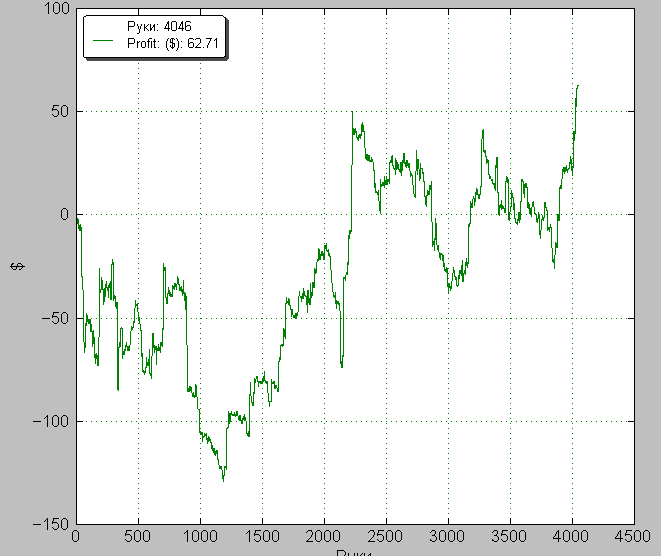Viewport: 661px width, 556px height.
Task: Click the x-axis label 1500
Action: (x=262, y=537)
